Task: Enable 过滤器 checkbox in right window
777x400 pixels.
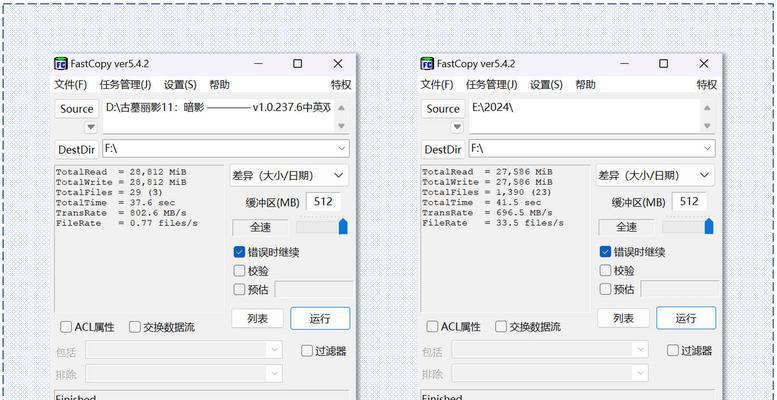Action: click(x=672, y=351)
